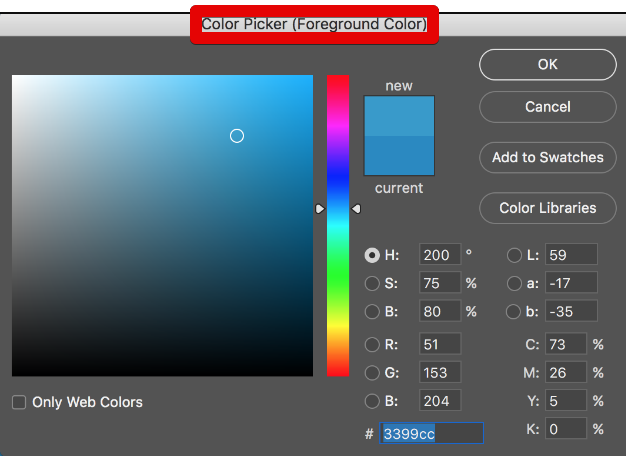Click the current color swatch preview
This screenshot has height=456, width=626.
(x=399, y=156)
